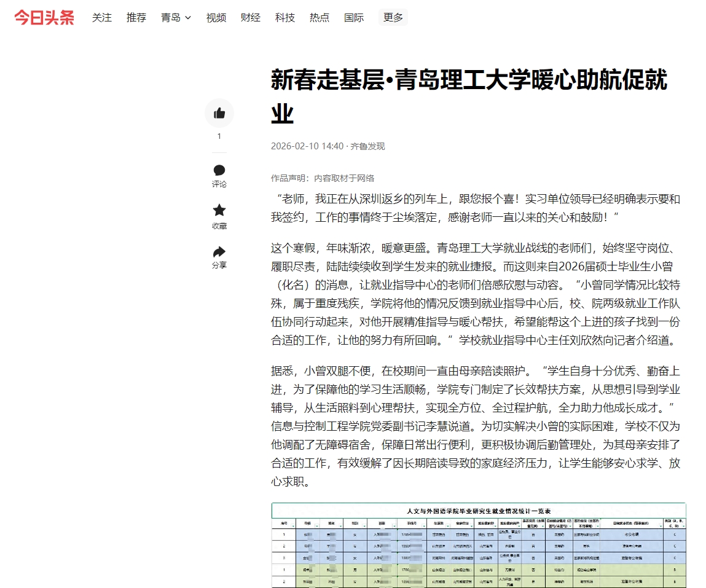
Task: Click the 分享 label under the arrow
Action: pos(219,265)
